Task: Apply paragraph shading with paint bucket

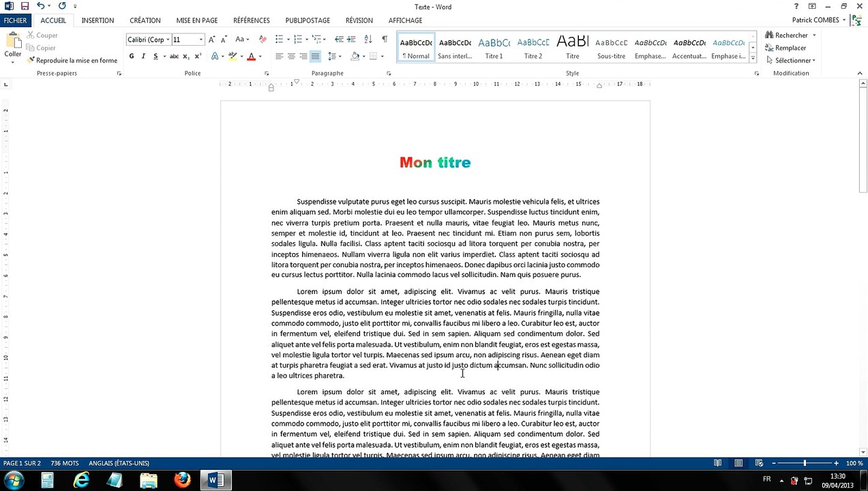Action: click(355, 56)
